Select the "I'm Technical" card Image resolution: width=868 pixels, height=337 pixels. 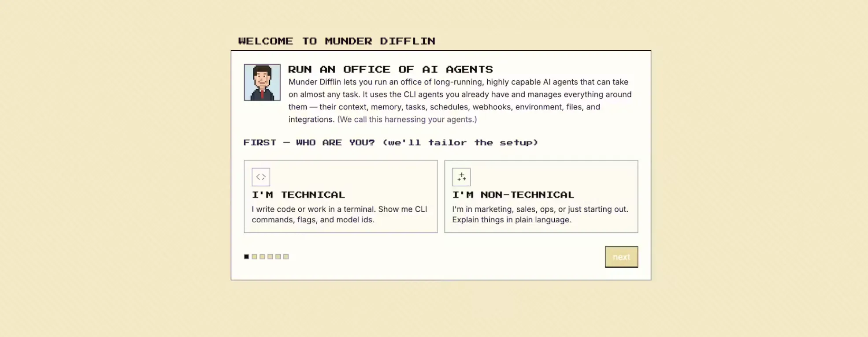pos(341,196)
